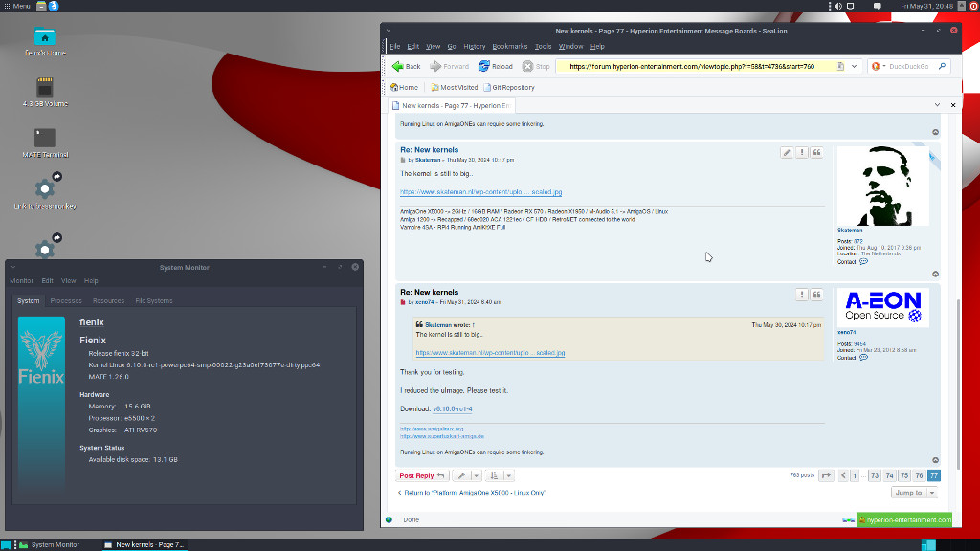The image size is (980, 551).
Task: Click the feed icon inside the URL bar
Action: tap(840, 66)
